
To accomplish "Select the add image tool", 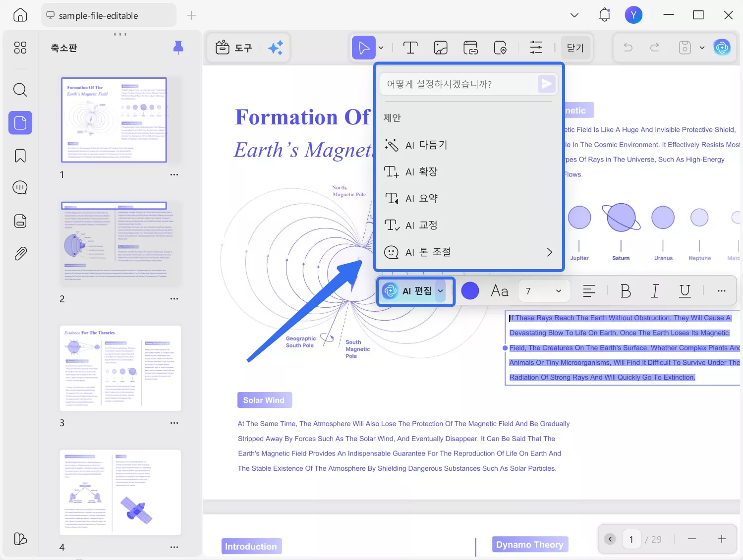I will (x=441, y=48).
